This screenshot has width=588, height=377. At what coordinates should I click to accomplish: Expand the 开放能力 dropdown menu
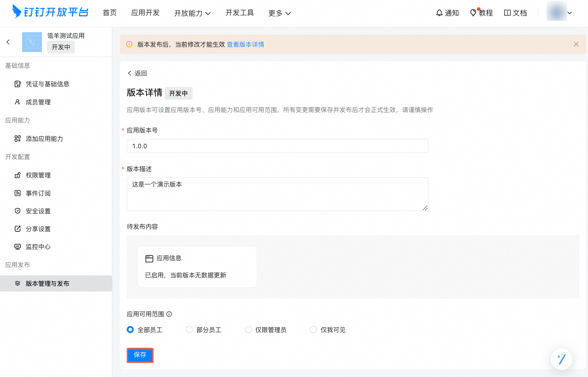pos(192,13)
